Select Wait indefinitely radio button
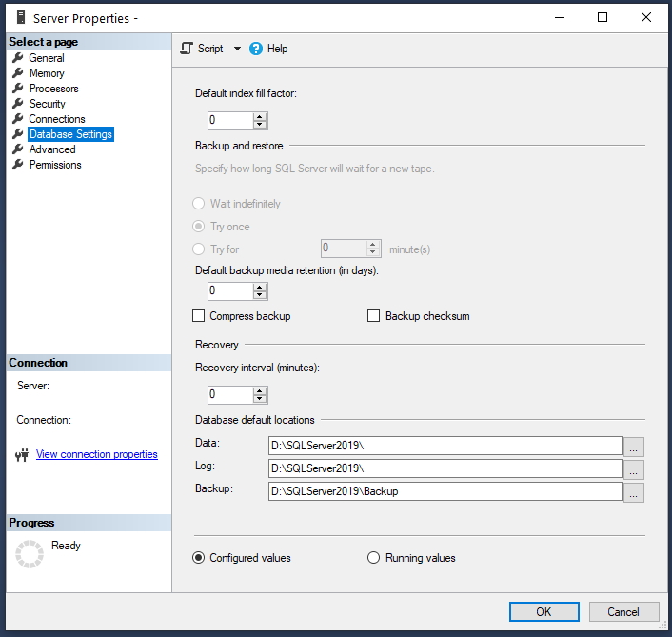Image resolution: width=672 pixels, height=637 pixels. [x=198, y=203]
